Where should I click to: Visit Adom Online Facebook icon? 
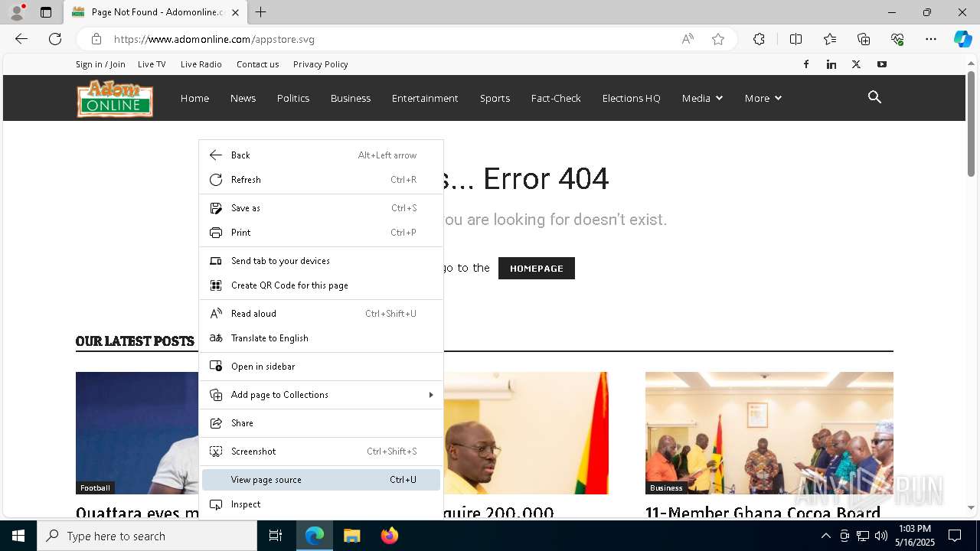coord(806,64)
